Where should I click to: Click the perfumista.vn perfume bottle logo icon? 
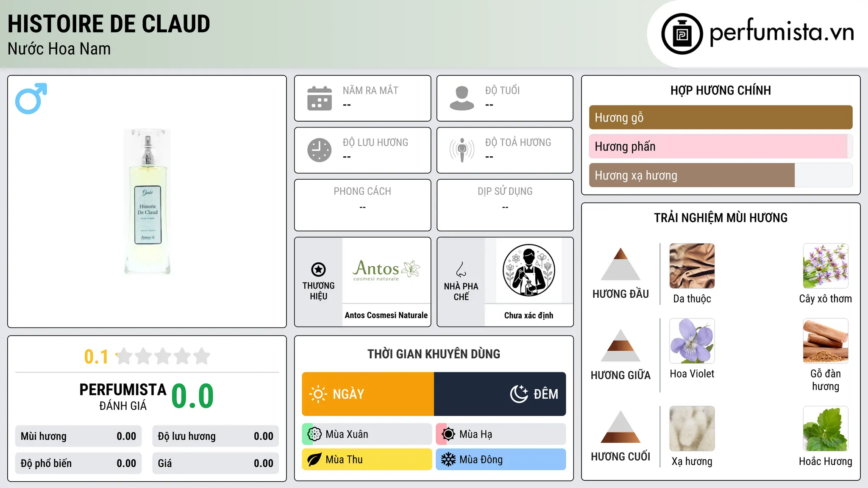click(x=682, y=34)
